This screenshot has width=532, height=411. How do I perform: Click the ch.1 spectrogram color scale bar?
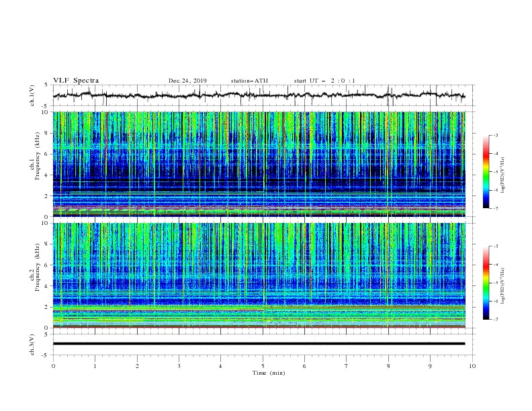(x=486, y=172)
